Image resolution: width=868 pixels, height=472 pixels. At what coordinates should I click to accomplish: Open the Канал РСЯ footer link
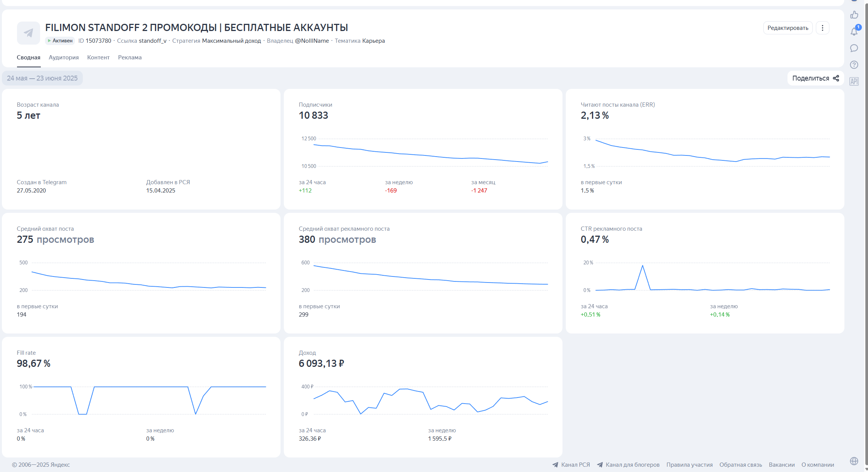click(575, 465)
